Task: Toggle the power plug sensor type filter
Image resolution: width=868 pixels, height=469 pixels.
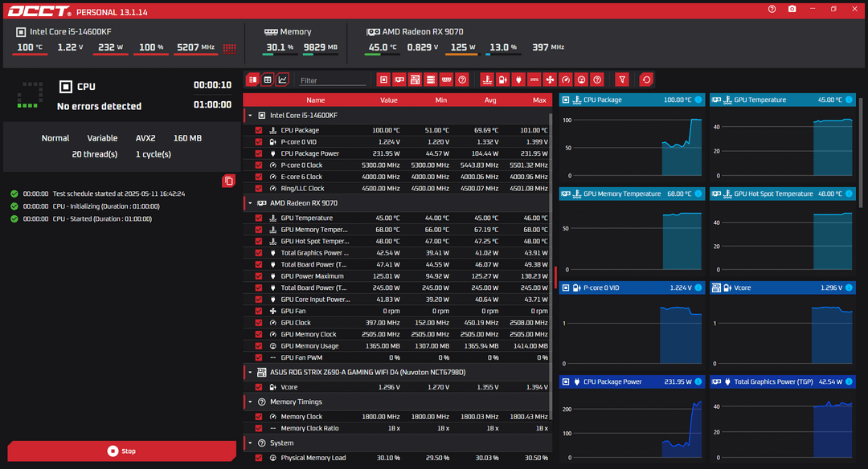Action: tap(518, 80)
